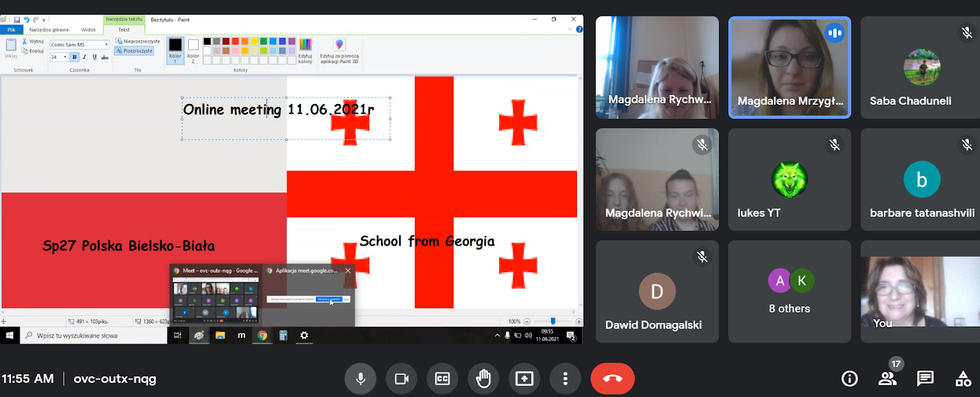Switch to the Widok tab
This screenshot has width=980, height=397.
coord(88,29)
